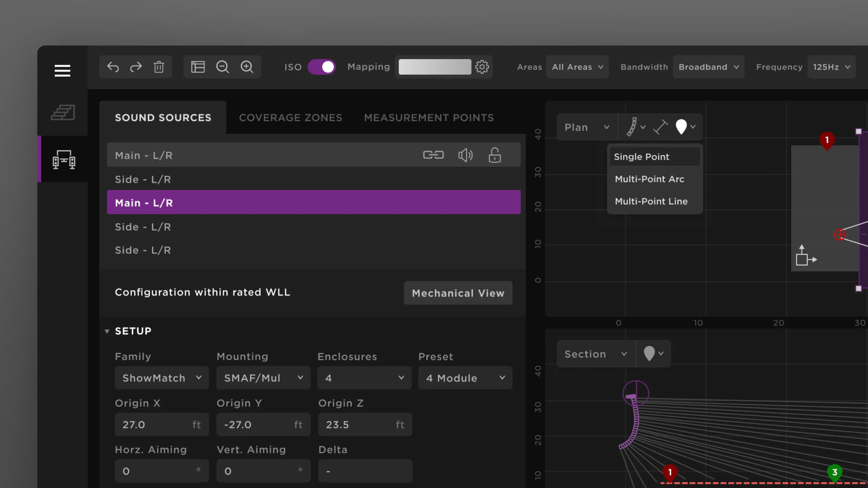Open the Areas dropdown showing All Areas
This screenshot has width=868, height=488.
[577, 67]
